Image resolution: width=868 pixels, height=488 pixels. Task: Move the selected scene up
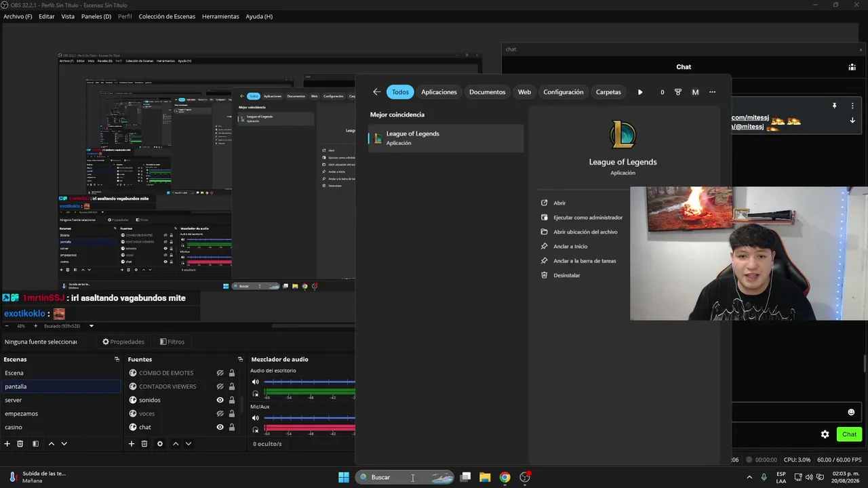click(51, 444)
